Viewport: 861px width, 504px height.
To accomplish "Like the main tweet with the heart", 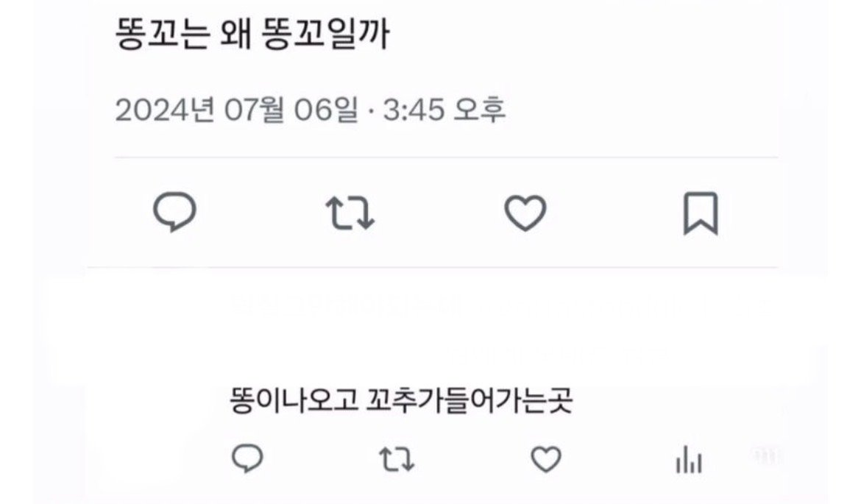I will (525, 213).
